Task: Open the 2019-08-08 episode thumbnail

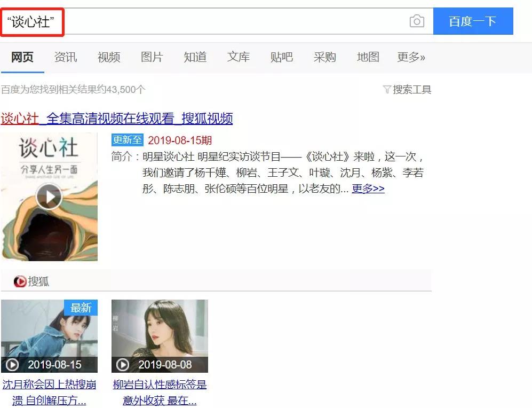Action: coord(160,336)
